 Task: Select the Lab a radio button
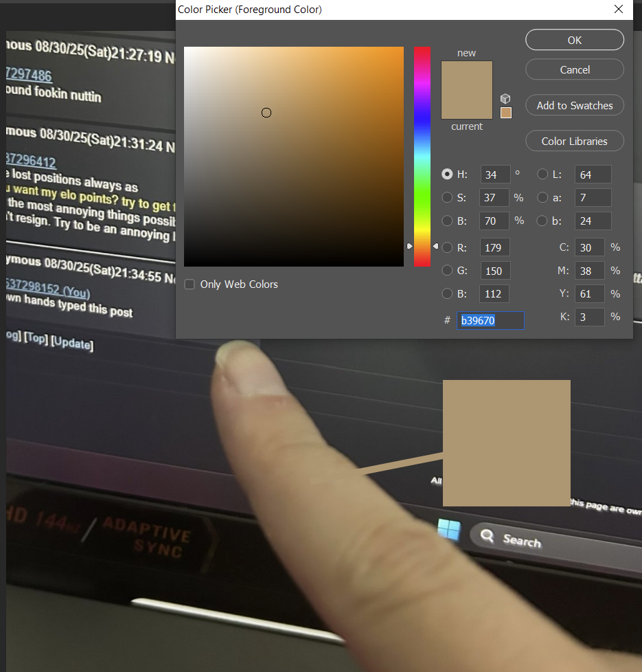542,197
